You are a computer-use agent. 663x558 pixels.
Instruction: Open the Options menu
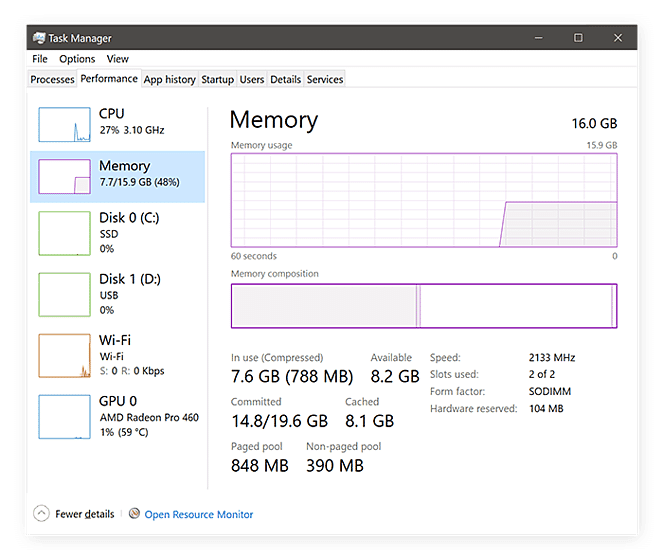(77, 59)
